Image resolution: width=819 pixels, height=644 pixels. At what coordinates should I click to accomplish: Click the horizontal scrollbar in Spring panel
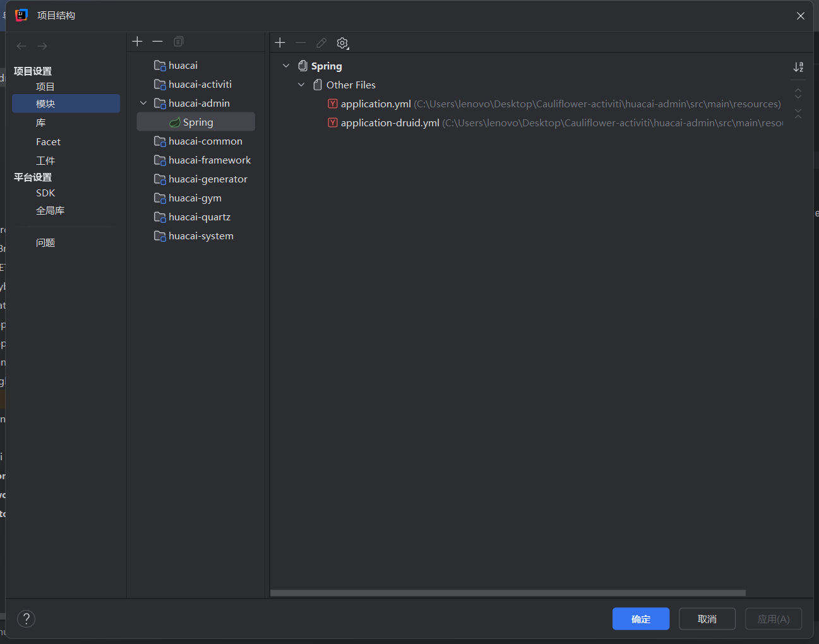(x=508, y=593)
